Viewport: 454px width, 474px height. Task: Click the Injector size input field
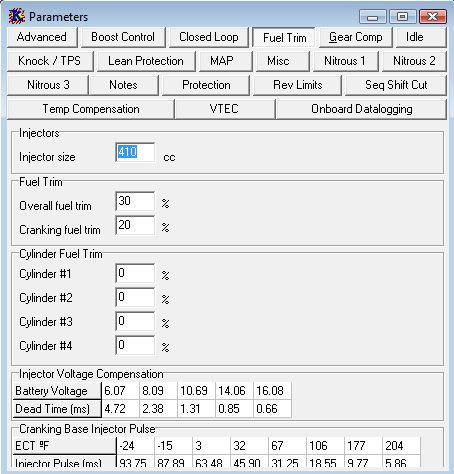(135, 153)
